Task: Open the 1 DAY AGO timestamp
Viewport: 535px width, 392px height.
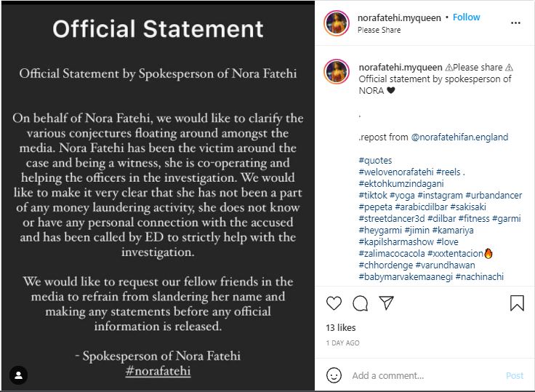Action: coord(342,343)
